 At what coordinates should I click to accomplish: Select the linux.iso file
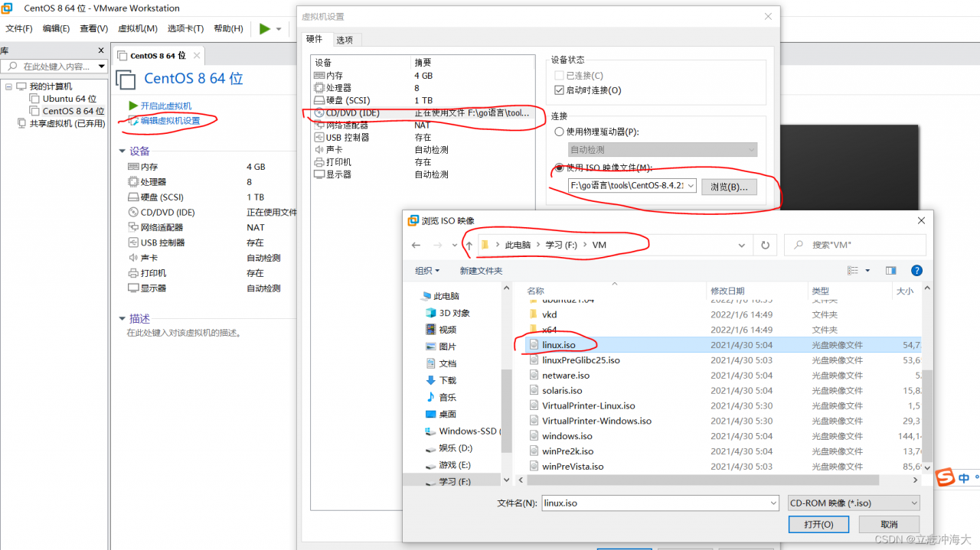[559, 345]
